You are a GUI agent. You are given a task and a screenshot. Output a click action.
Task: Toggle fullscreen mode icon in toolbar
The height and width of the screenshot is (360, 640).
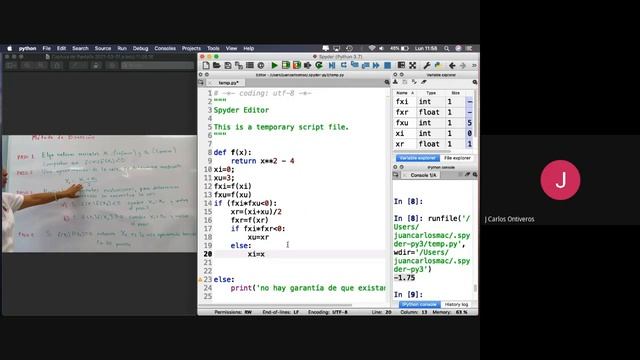click(x=413, y=65)
